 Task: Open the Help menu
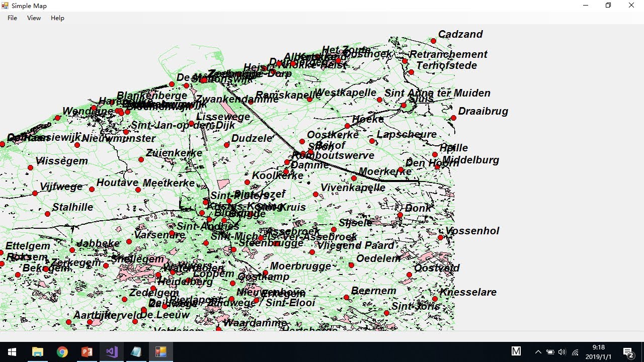click(57, 18)
